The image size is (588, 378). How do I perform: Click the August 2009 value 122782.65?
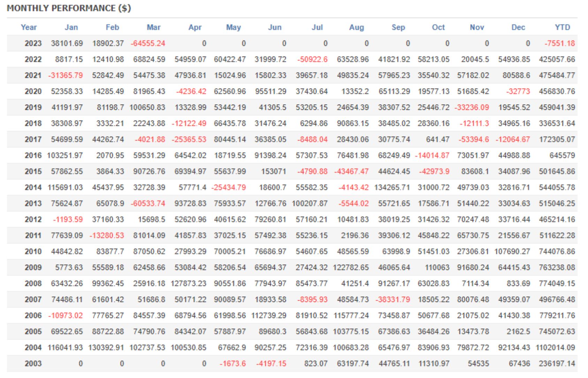click(x=351, y=267)
